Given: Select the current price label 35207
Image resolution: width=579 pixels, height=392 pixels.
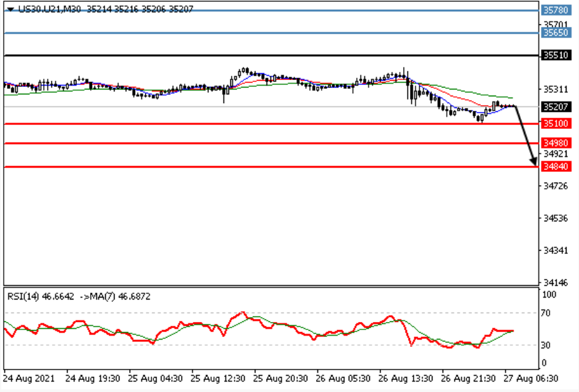Looking at the screenshot, I should [556, 107].
